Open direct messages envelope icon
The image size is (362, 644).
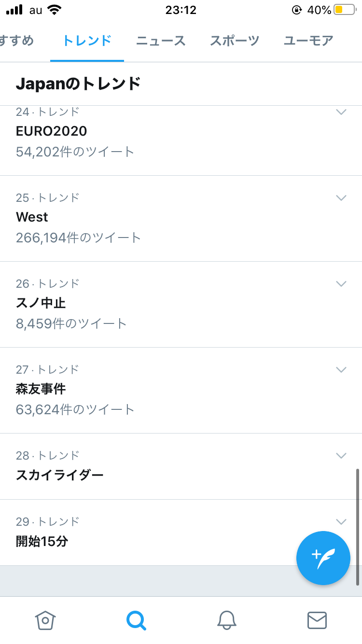317,620
